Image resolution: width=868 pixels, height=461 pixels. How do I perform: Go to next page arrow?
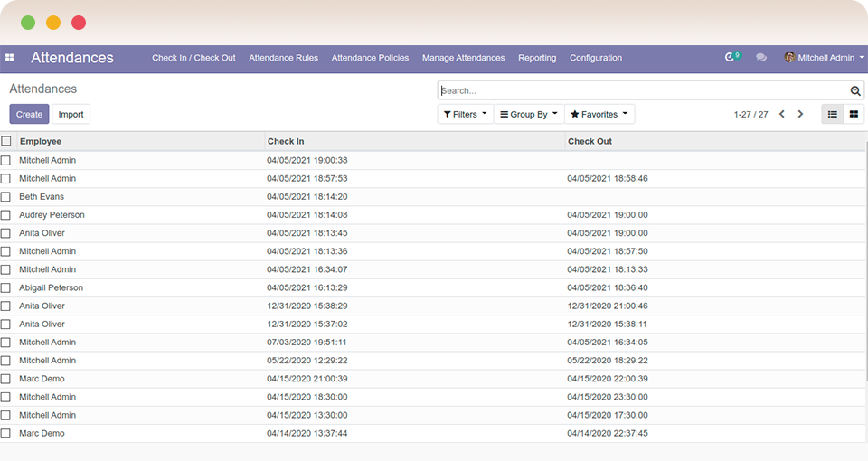(x=800, y=114)
